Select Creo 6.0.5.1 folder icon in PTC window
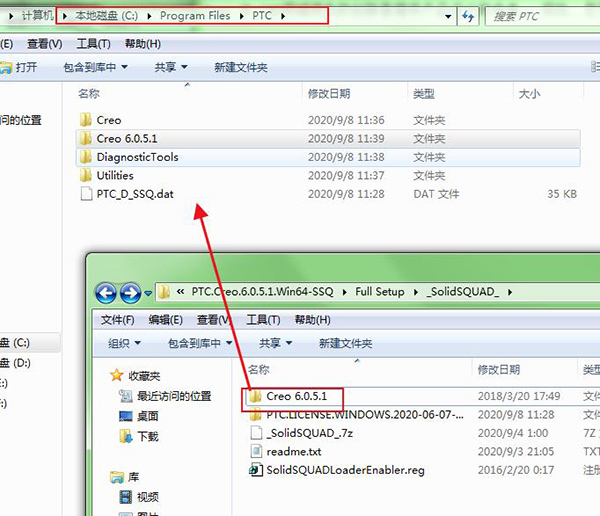The image size is (600, 516). (86, 139)
